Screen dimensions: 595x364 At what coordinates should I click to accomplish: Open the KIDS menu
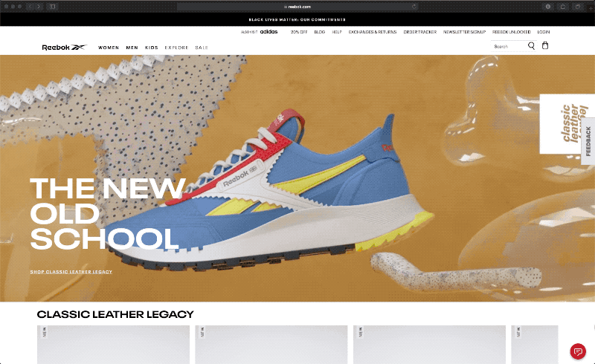pos(152,48)
